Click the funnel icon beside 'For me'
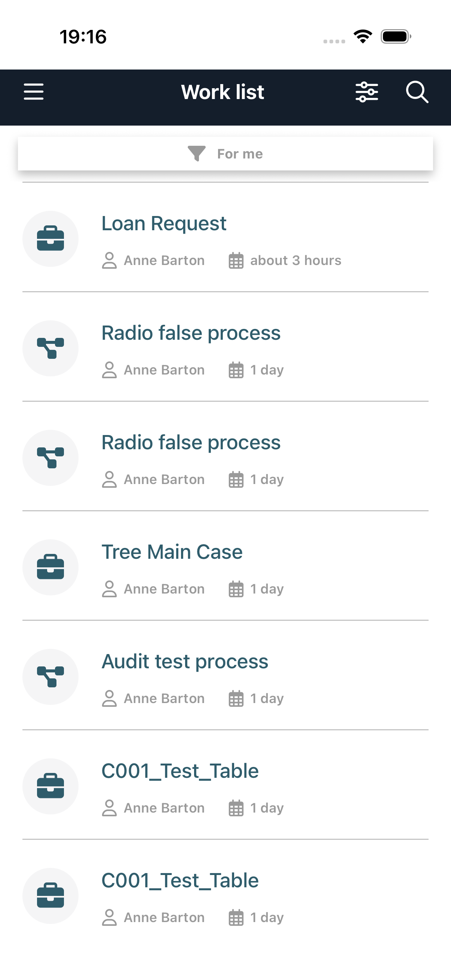 196,154
